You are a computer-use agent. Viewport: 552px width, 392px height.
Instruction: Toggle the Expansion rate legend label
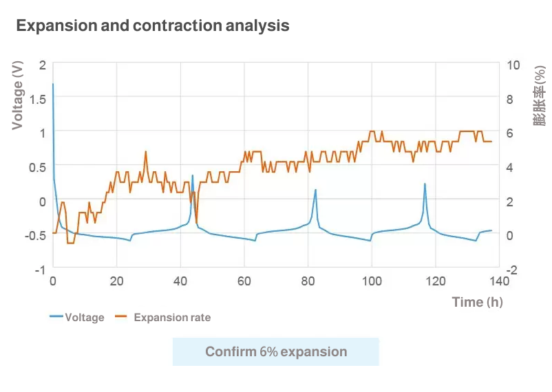point(172,318)
